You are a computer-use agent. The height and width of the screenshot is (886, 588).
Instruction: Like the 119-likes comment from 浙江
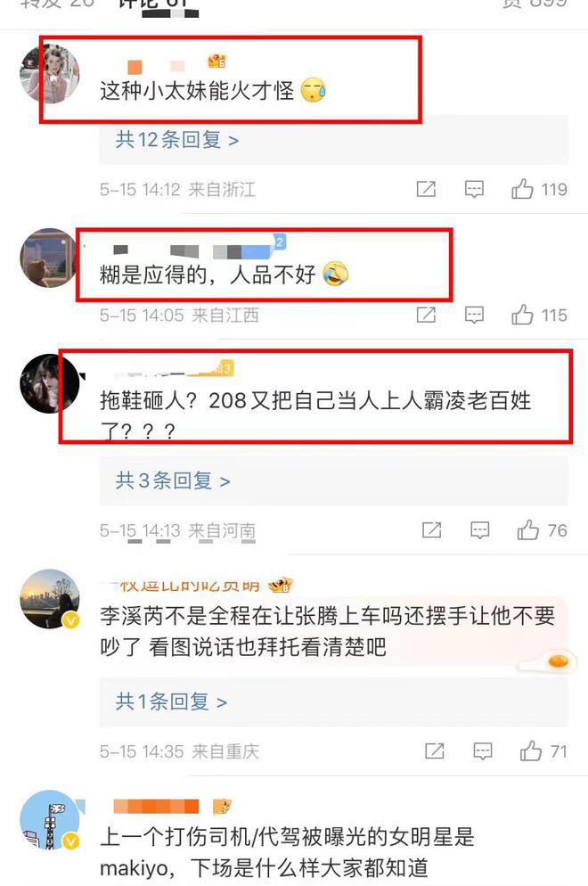(522, 189)
